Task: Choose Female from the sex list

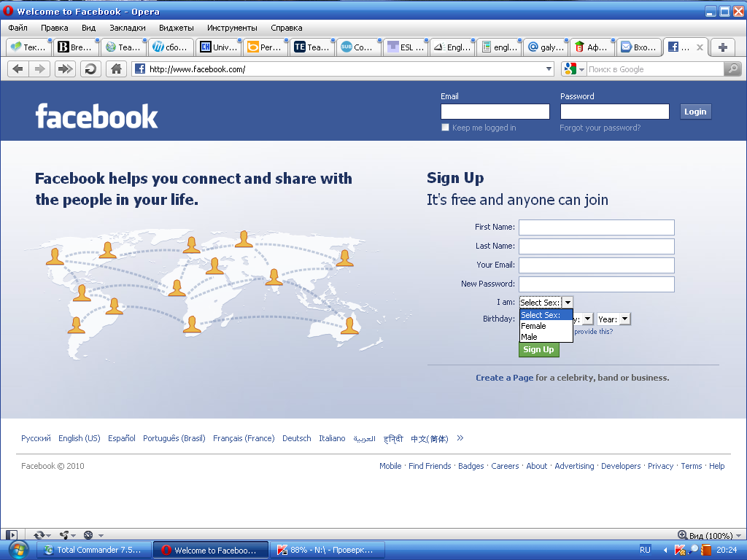Action: [546, 326]
